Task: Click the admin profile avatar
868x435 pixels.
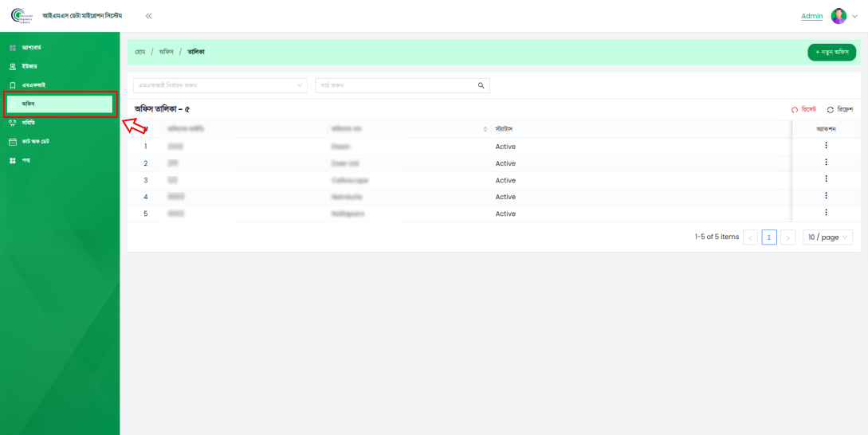Action: click(x=838, y=16)
